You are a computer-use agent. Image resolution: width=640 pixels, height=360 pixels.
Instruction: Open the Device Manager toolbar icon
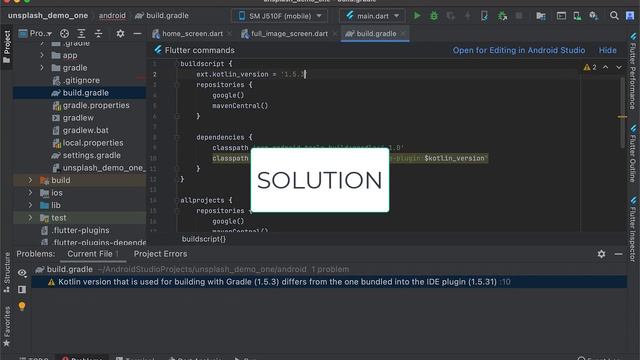577,16
